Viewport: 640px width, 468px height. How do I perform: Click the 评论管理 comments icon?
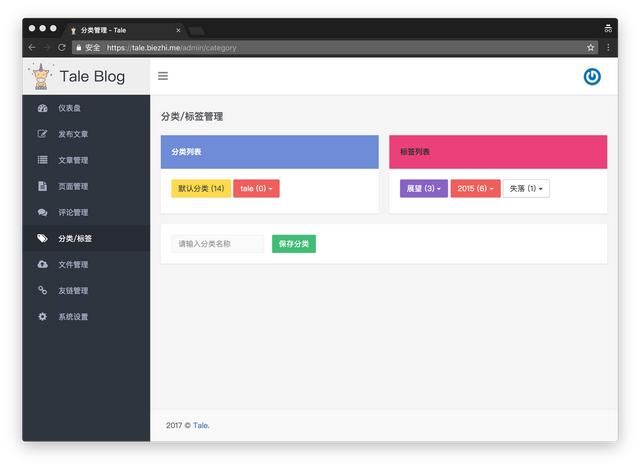click(42, 212)
